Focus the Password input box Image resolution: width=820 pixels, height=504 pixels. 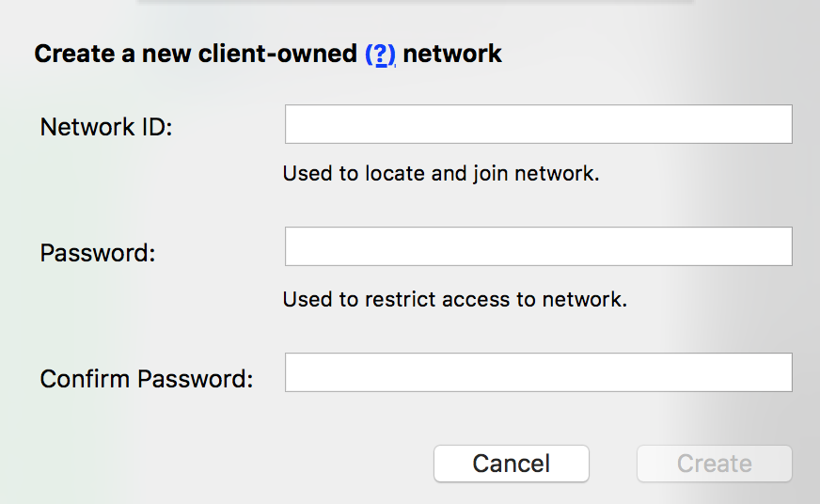[x=538, y=246]
